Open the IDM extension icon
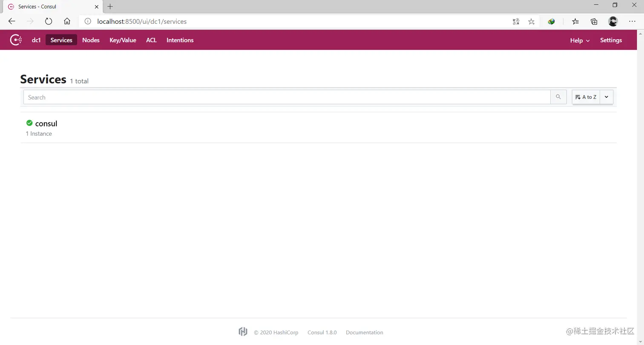This screenshot has height=345, width=644. pyautogui.click(x=551, y=21)
